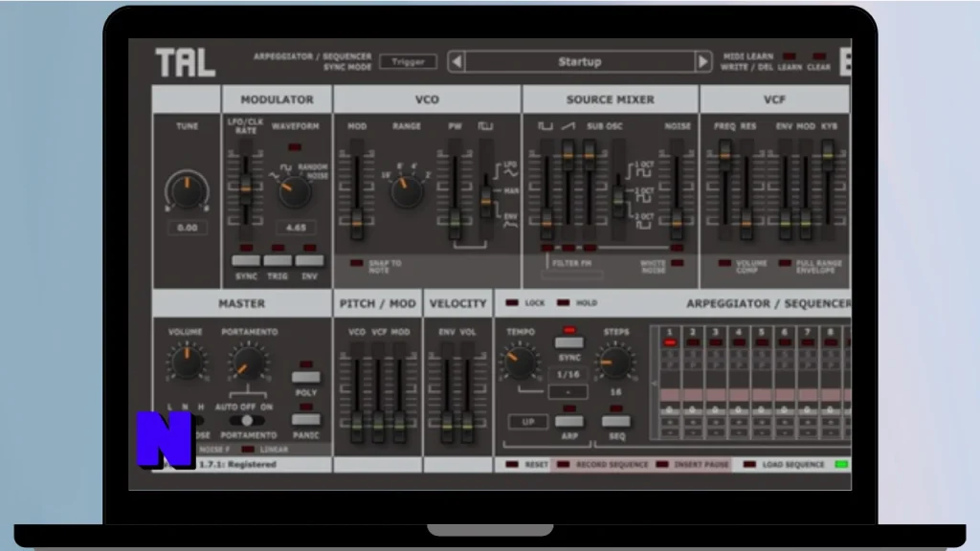Click the Portamento knob
980x551 pixels.
click(x=248, y=363)
